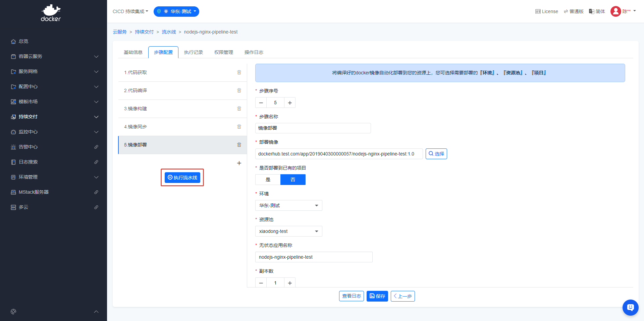Open the 权限管理 tab

pos(224,52)
